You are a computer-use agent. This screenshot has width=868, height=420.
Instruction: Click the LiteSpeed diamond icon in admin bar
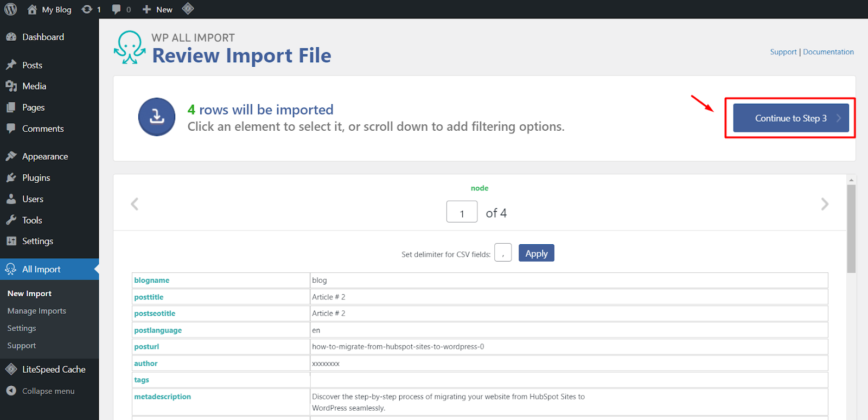(x=188, y=9)
